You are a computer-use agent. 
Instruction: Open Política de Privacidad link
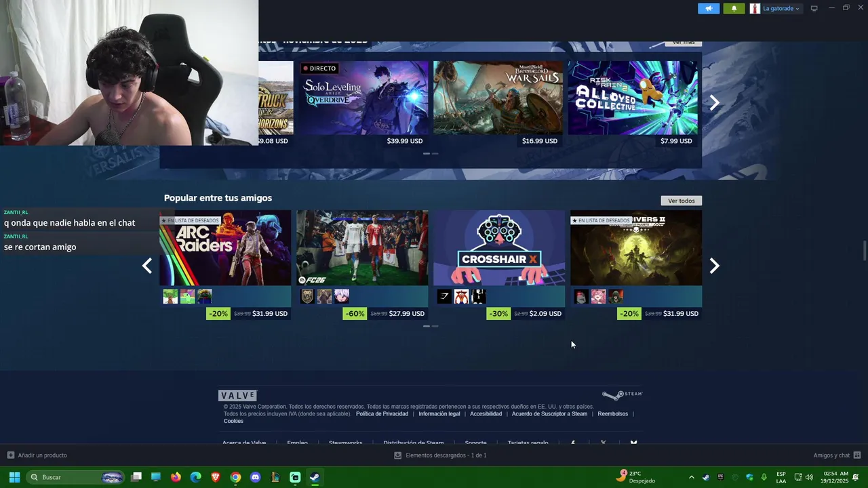(x=382, y=413)
